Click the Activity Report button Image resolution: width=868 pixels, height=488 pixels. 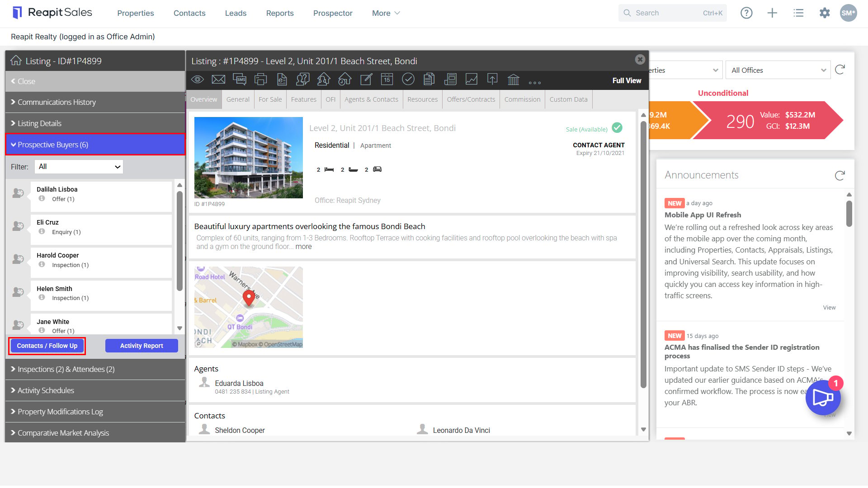[x=142, y=346]
